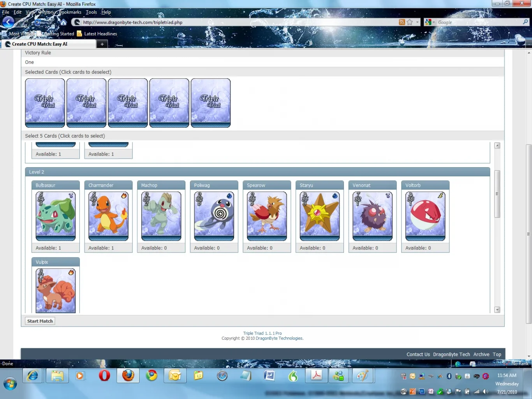Open a new tab with plus button
Image resolution: width=532 pixels, height=399 pixels.
pyautogui.click(x=102, y=44)
